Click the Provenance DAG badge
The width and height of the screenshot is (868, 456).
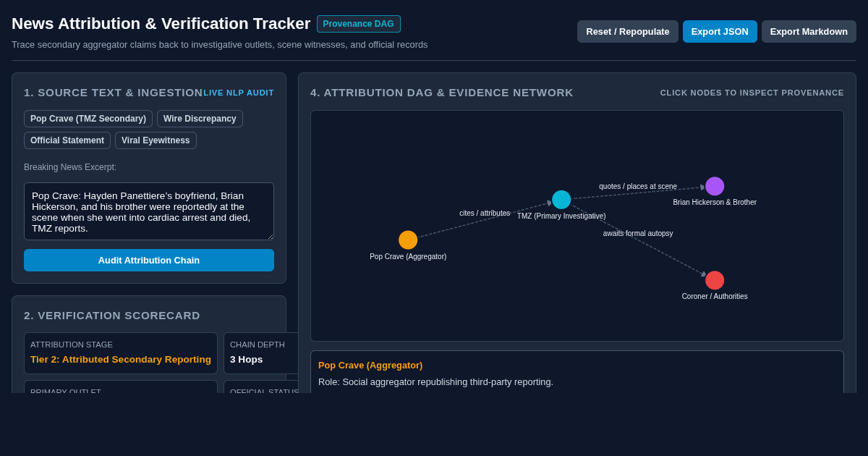pyautogui.click(x=359, y=24)
